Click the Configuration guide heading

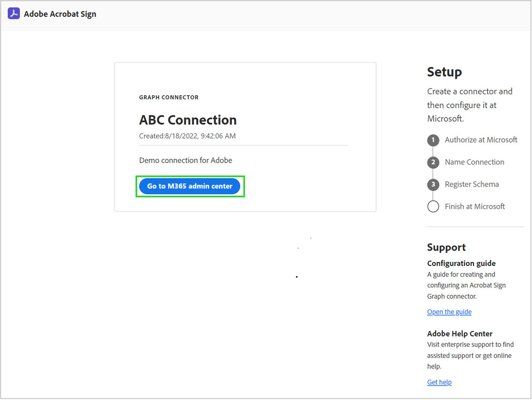(461, 264)
